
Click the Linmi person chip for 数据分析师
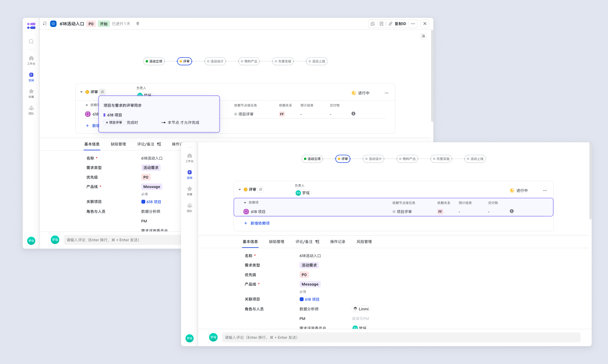click(361, 309)
